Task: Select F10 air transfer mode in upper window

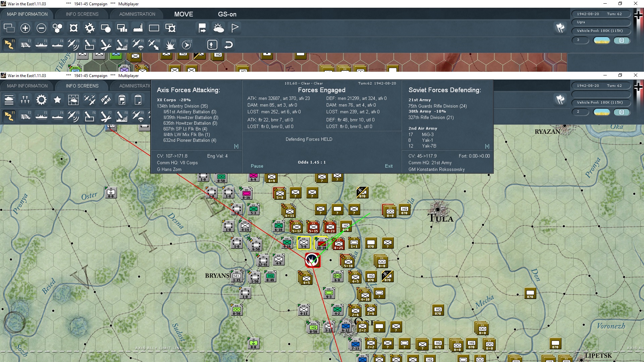Action: tap(154, 45)
